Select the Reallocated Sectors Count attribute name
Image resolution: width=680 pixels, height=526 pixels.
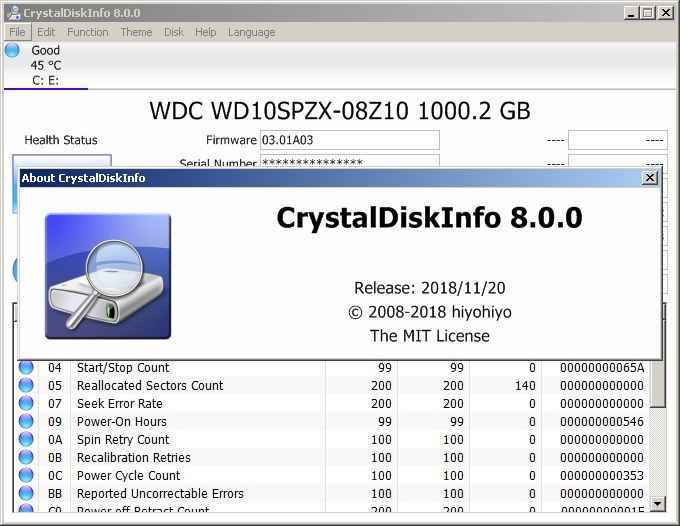150,386
